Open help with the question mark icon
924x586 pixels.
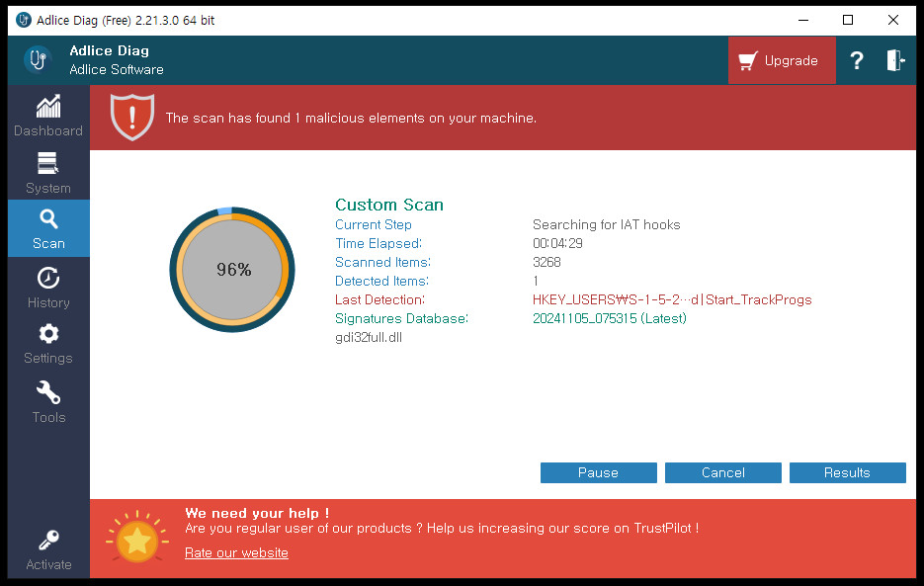pos(856,60)
